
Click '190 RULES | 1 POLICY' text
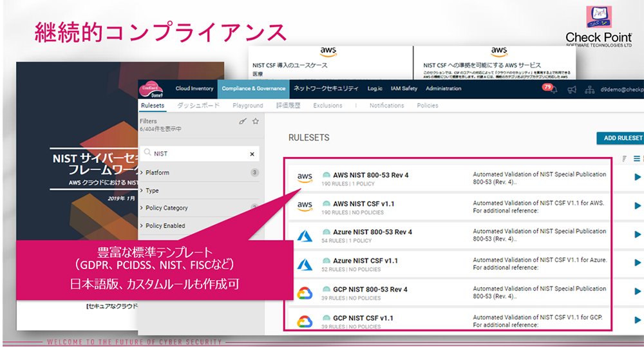point(348,184)
